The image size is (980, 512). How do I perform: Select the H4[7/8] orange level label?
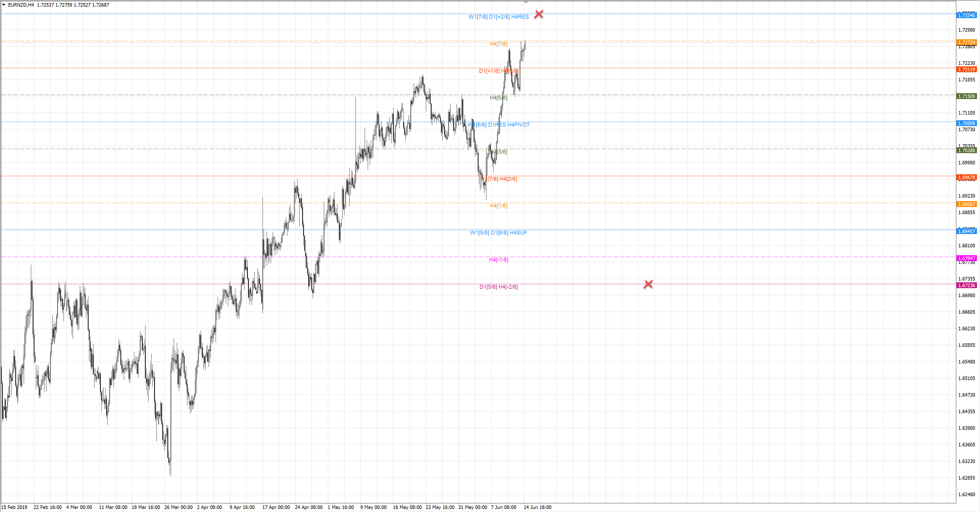[x=498, y=44]
